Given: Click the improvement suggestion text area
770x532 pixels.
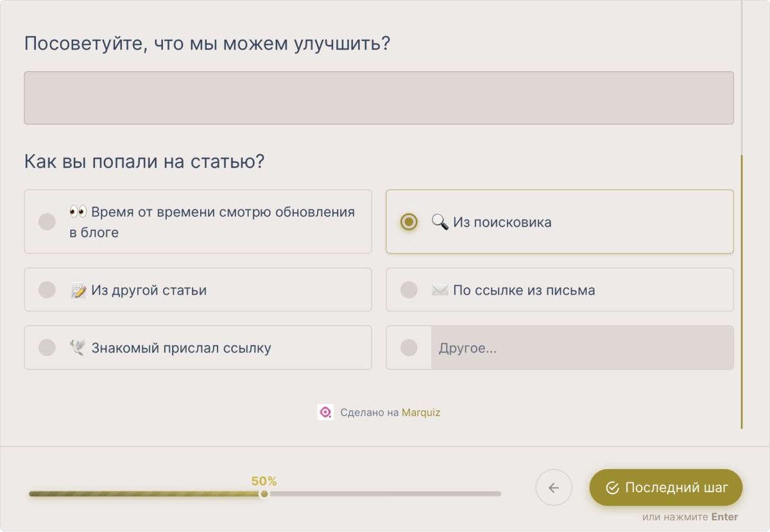Looking at the screenshot, I should 379,98.
